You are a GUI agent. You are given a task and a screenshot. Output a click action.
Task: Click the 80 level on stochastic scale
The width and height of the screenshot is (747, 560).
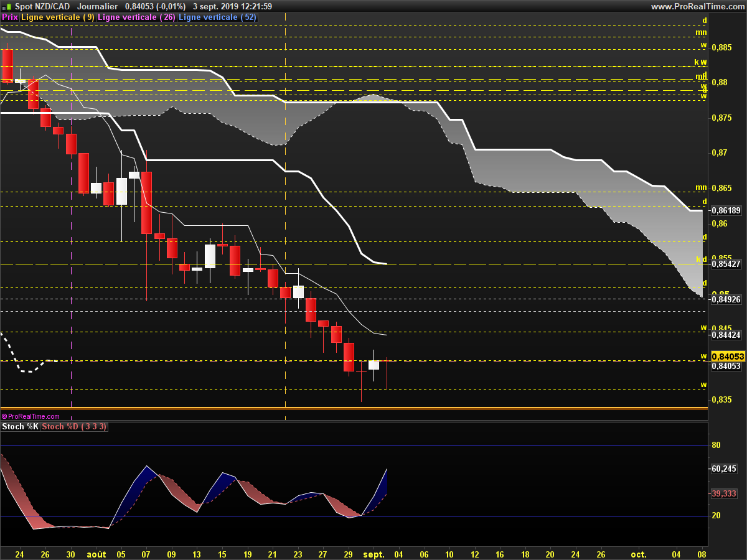[x=716, y=446]
